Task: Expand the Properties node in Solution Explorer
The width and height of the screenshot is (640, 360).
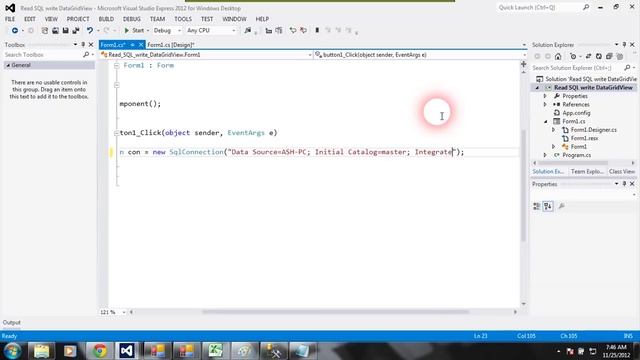Action: click(545, 96)
